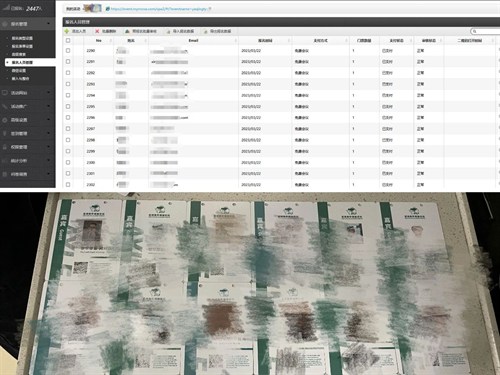Tick the checkbox for row number 2290
Viewport: 500px width, 375px height.
[68, 51]
